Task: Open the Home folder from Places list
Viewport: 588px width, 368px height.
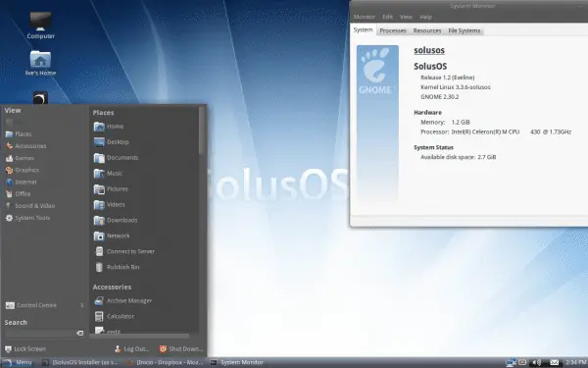Action: point(109,127)
